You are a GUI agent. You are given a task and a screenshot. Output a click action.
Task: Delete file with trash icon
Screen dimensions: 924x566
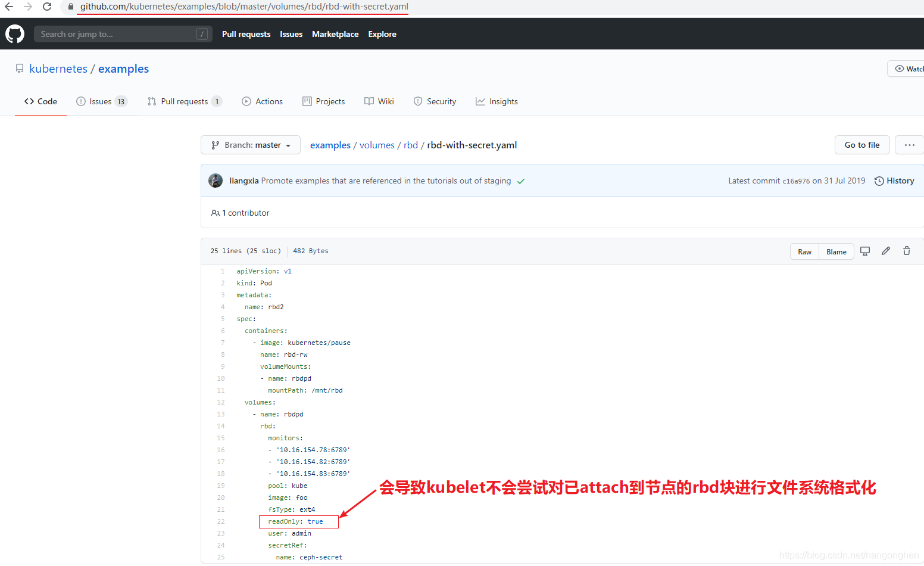point(907,251)
